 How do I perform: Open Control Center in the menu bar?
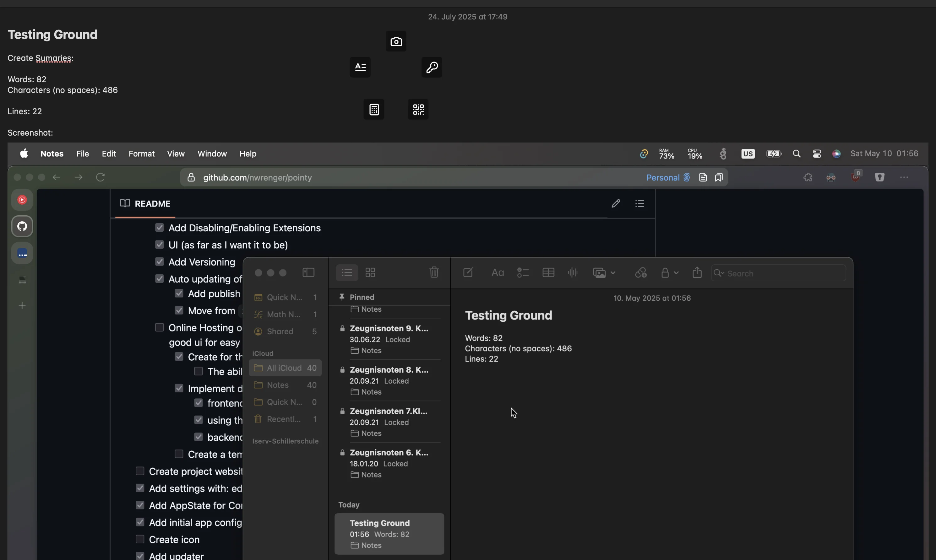pos(817,153)
